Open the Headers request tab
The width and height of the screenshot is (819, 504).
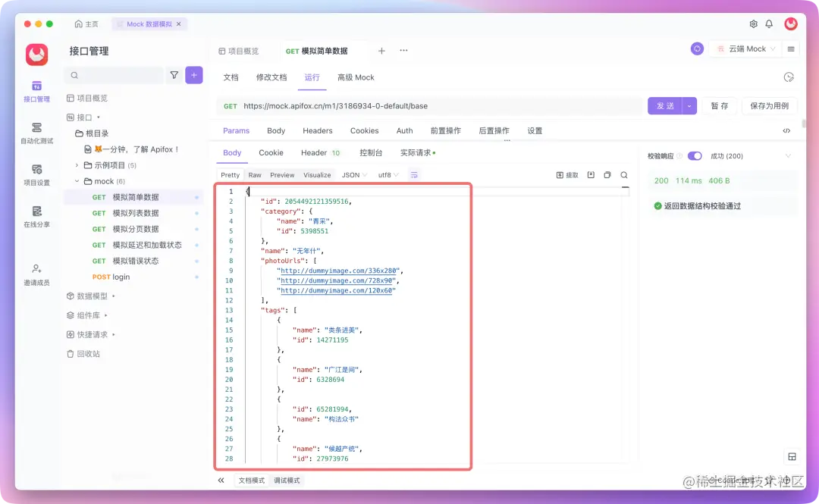pyautogui.click(x=317, y=130)
